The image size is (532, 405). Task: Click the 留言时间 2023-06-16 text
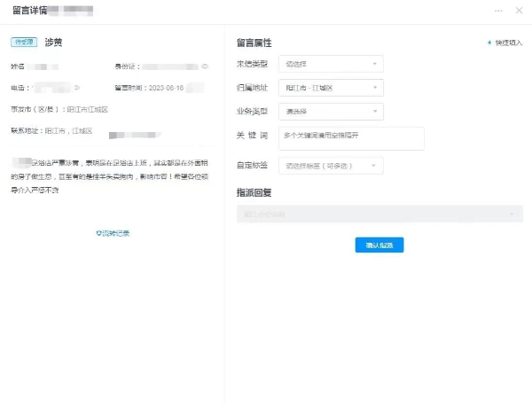point(149,88)
